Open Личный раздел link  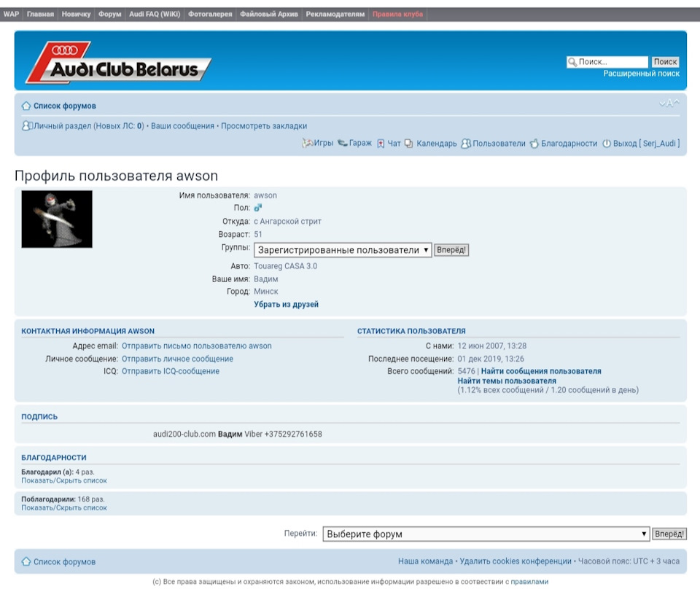click(x=63, y=126)
